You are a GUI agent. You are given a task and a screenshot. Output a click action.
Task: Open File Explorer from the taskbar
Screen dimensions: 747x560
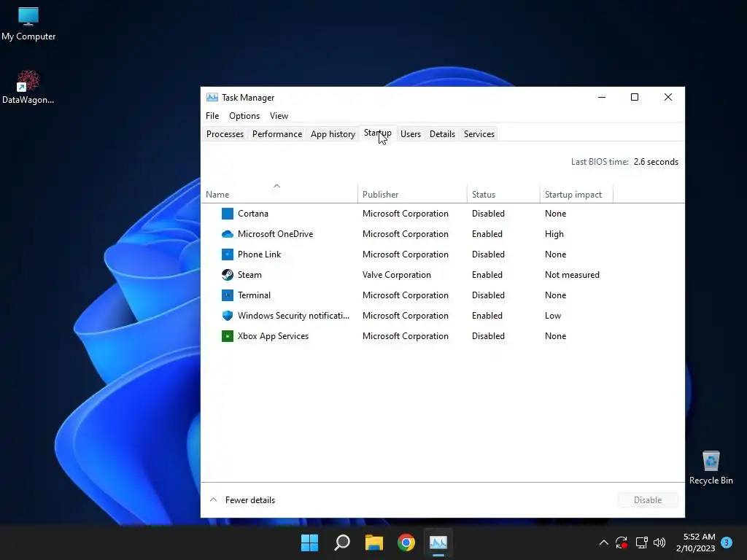374,542
